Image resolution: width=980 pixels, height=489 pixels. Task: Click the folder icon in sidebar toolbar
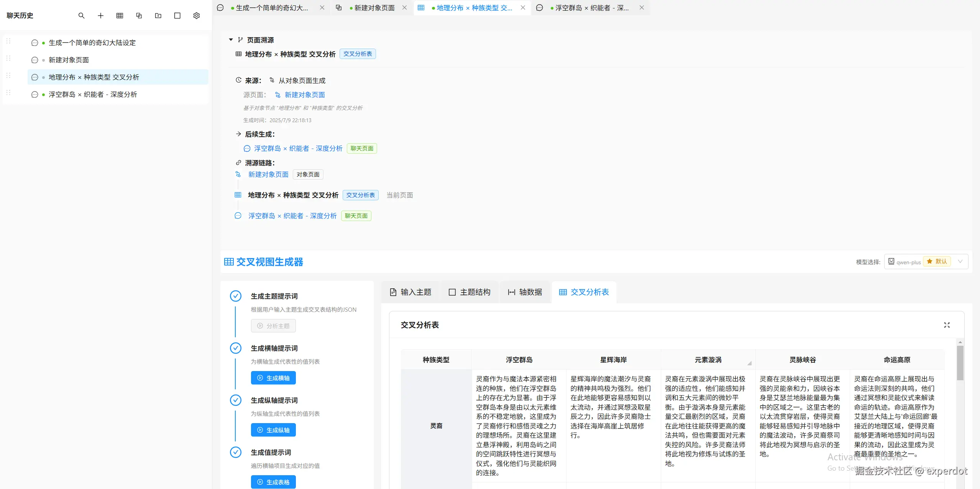pyautogui.click(x=158, y=16)
